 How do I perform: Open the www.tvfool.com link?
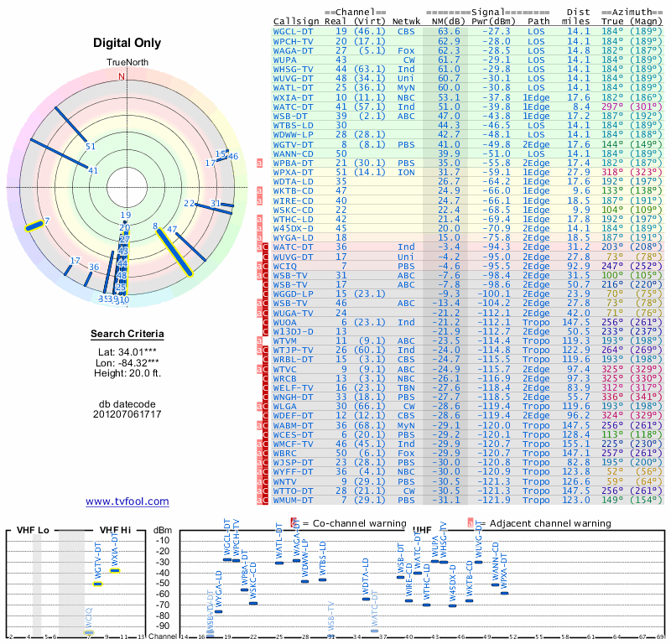tap(127, 501)
